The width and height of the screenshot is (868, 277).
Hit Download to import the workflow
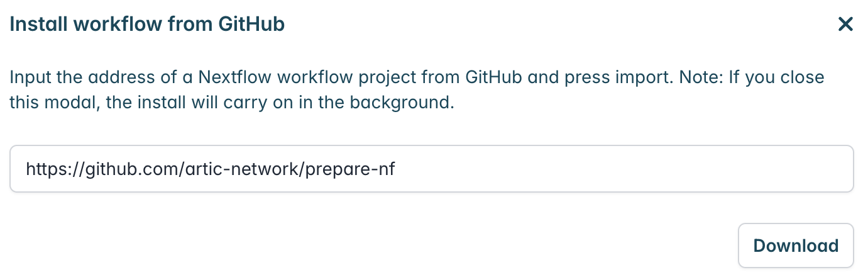click(796, 246)
